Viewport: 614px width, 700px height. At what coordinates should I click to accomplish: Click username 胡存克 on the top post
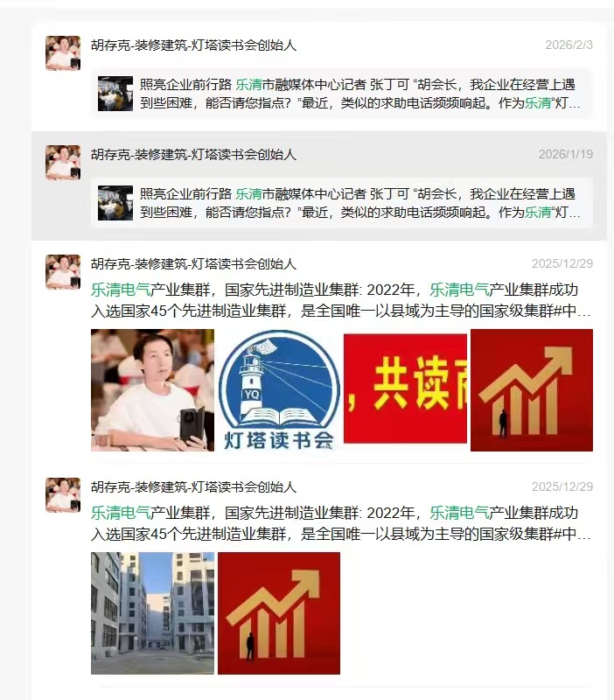click(x=193, y=45)
